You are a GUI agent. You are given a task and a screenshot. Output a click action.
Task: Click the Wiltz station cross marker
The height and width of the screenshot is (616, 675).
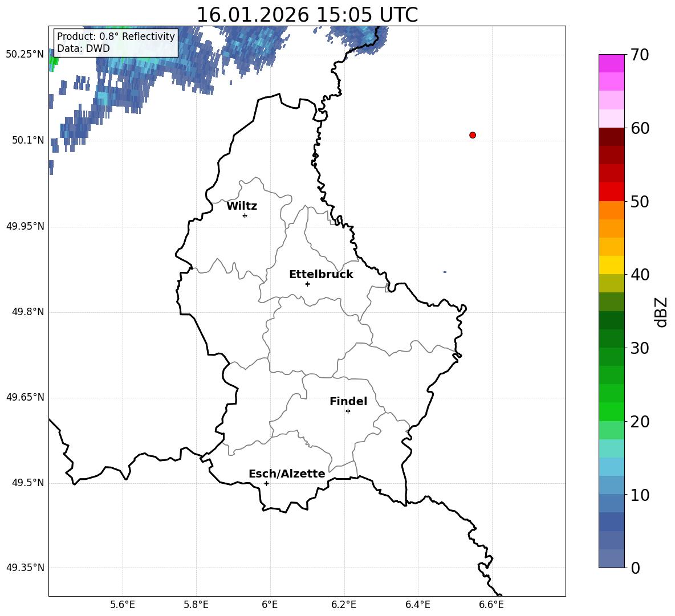click(x=245, y=215)
